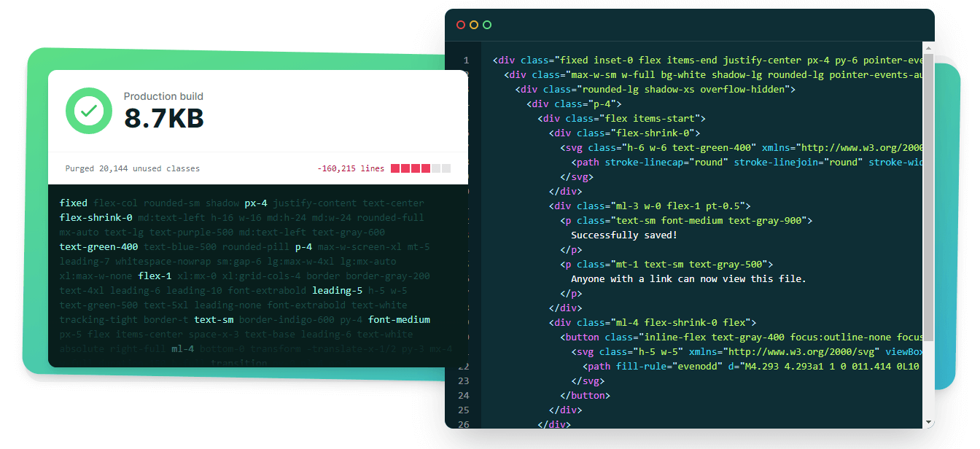980x449 pixels.
Task: Click the highlighted "flex-shrink-0" class in list
Action: pos(96,218)
